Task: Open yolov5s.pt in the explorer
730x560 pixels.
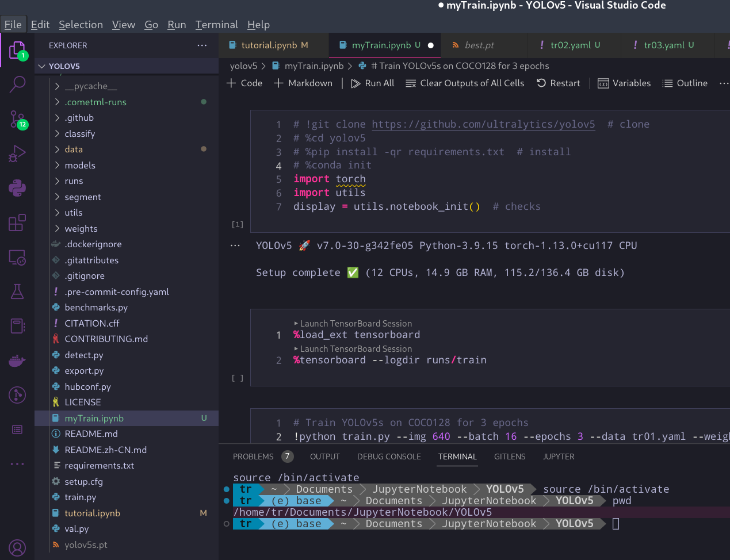Action: tap(127, 544)
